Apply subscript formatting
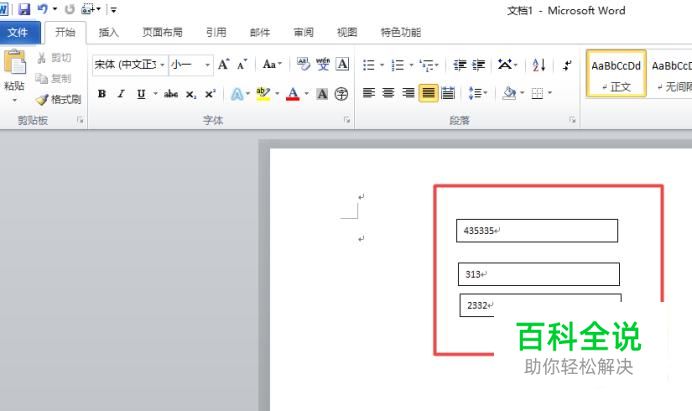This screenshot has width=692, height=411. (191, 94)
